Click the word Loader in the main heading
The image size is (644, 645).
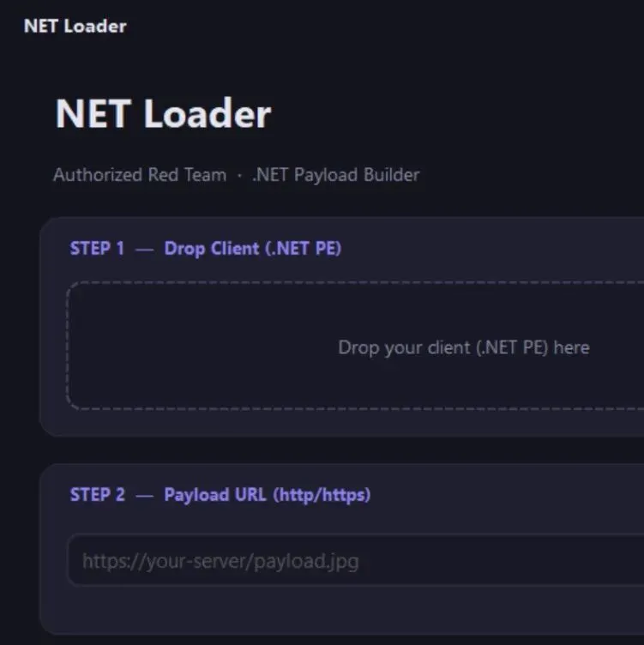point(208,114)
